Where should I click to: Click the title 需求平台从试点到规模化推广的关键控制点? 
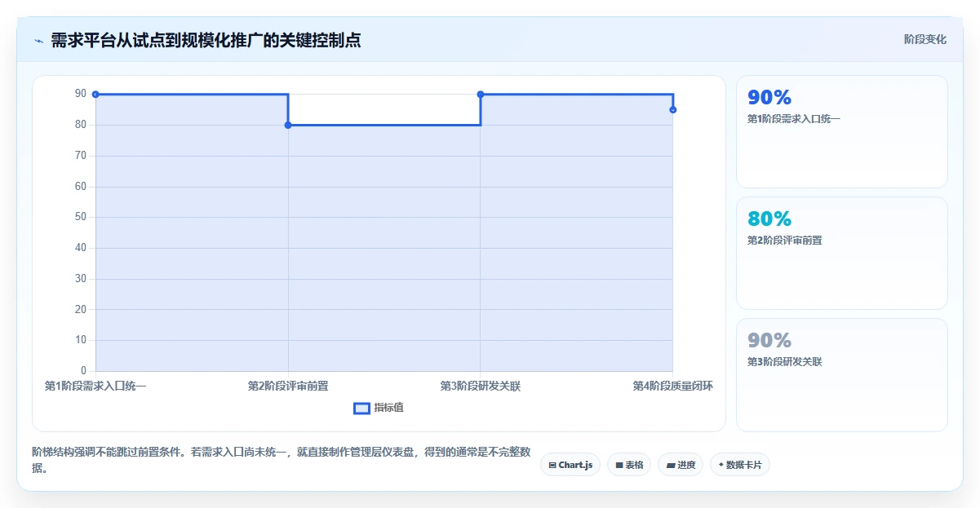pos(206,40)
